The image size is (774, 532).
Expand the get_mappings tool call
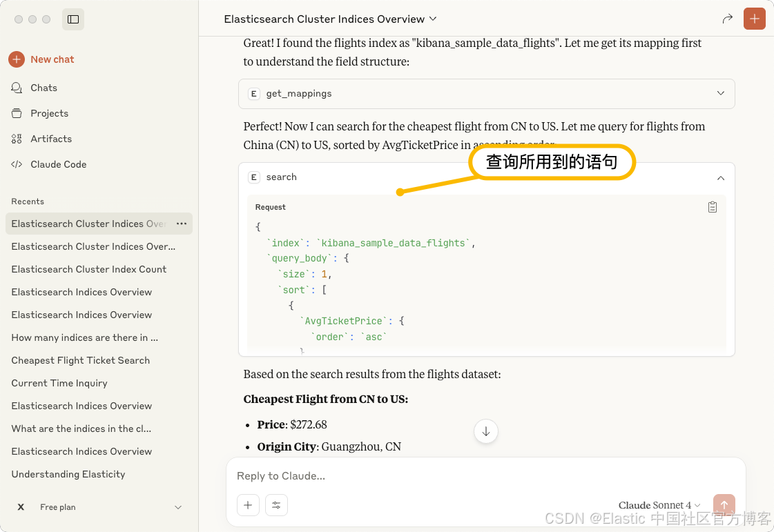(x=486, y=94)
